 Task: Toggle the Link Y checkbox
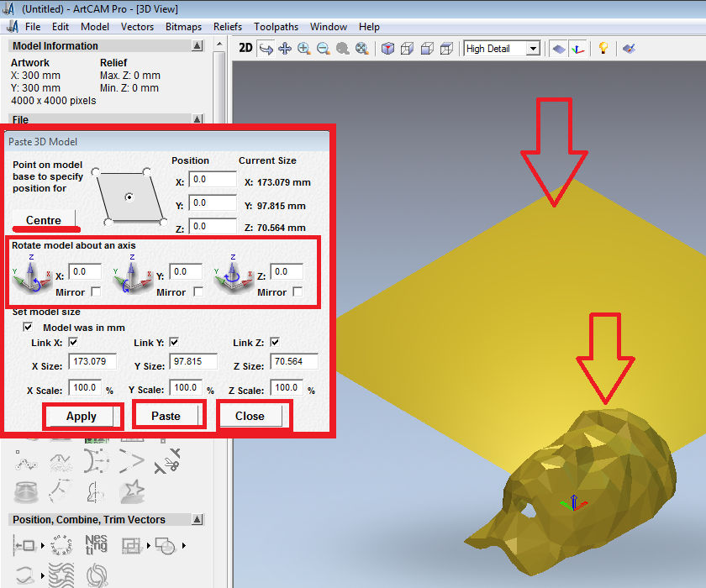tap(174, 343)
